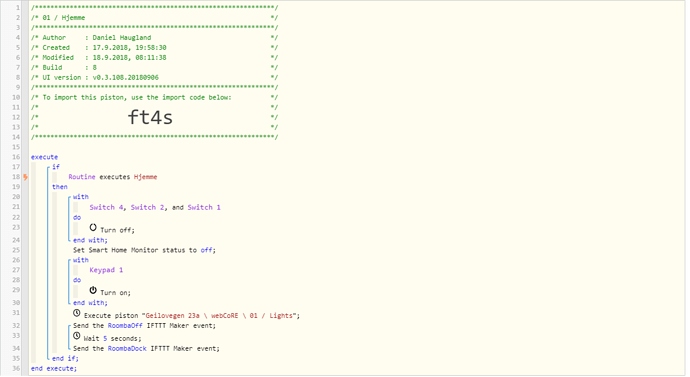The image size is (690, 377).
Task: Click the power-off icon before Turn off
Action: click(x=93, y=227)
